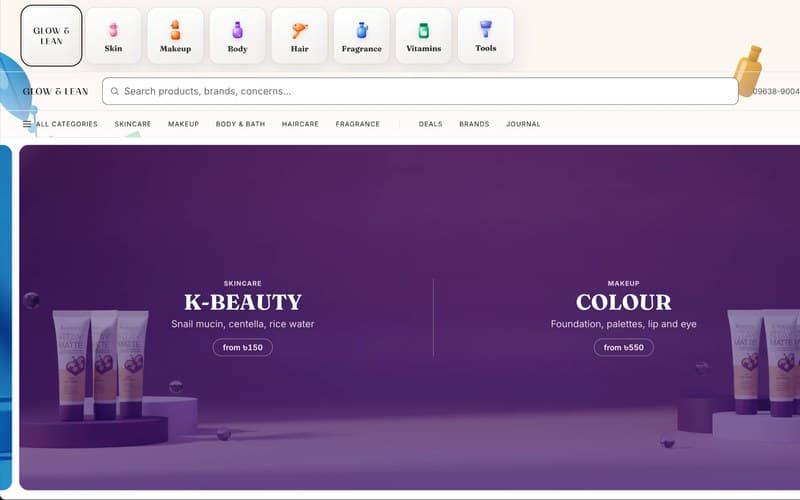Screen dimensions: 800x500
Task: Go to the Makeup nav menu
Action: [x=183, y=124]
